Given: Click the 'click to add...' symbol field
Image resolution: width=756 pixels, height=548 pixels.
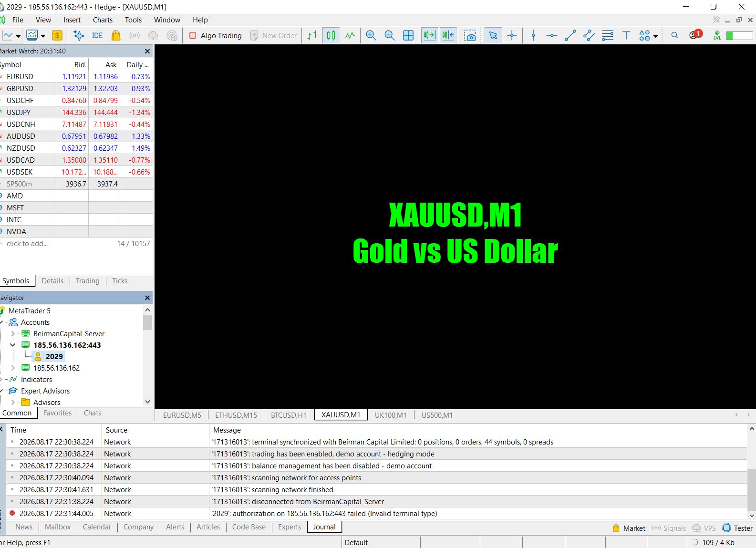Looking at the screenshot, I should 27,243.
